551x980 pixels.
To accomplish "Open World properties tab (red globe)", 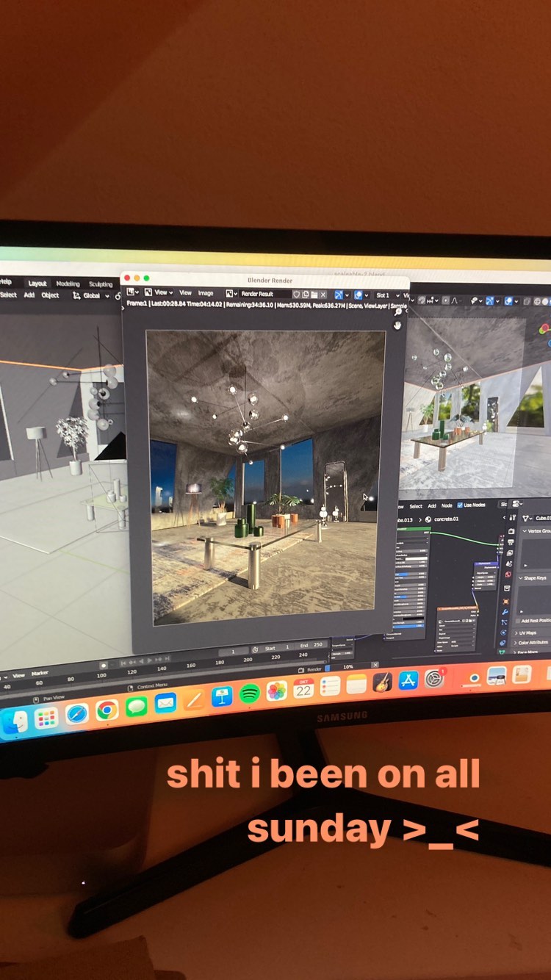I will pos(508,574).
